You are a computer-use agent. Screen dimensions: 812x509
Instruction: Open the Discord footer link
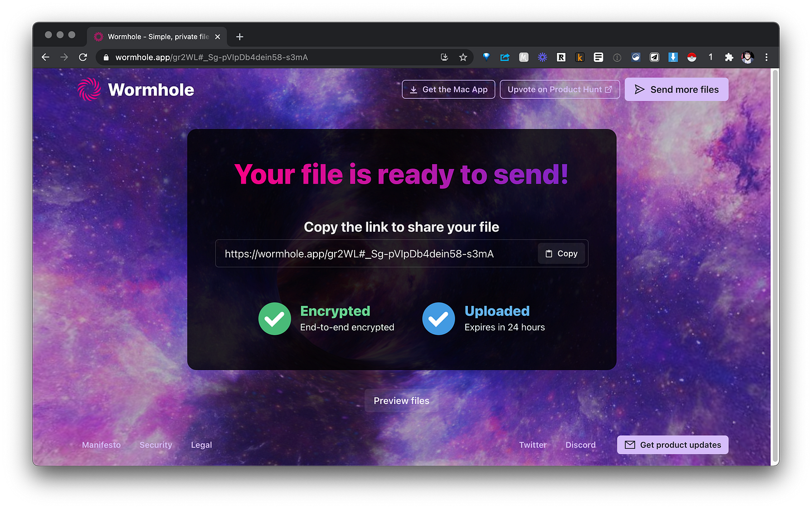581,445
